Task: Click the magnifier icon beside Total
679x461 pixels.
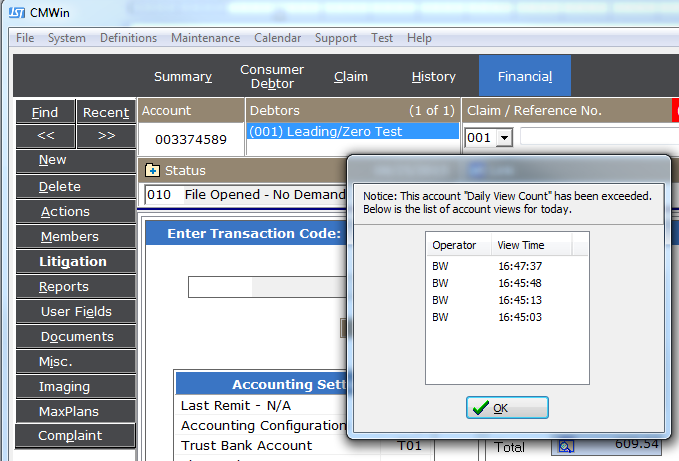Action: pyautogui.click(x=566, y=446)
